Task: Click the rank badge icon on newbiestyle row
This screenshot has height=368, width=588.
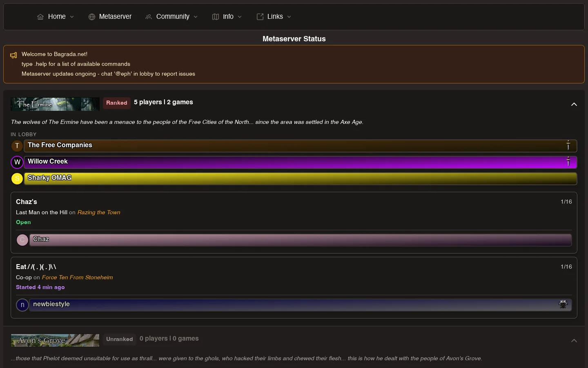Action: [563, 304]
